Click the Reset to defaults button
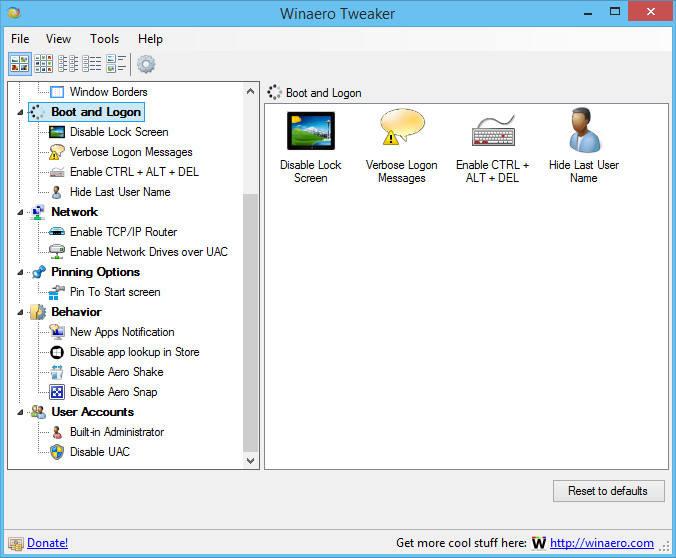The height and width of the screenshot is (558, 676). pyautogui.click(x=608, y=491)
